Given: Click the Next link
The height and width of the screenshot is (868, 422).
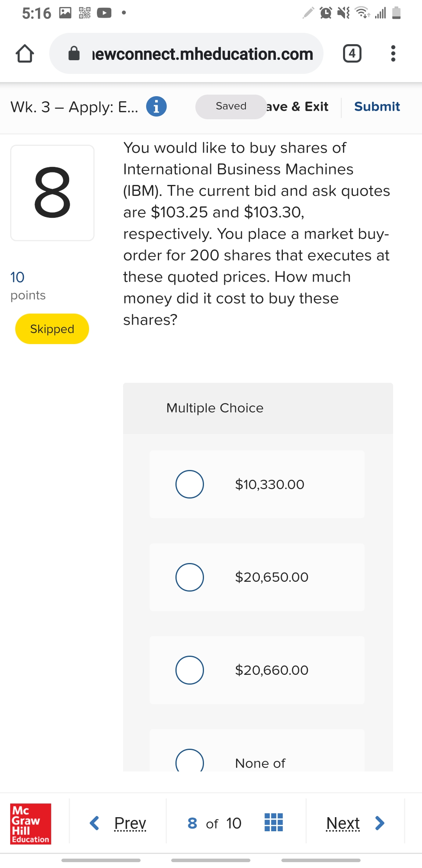Looking at the screenshot, I should 343,823.
